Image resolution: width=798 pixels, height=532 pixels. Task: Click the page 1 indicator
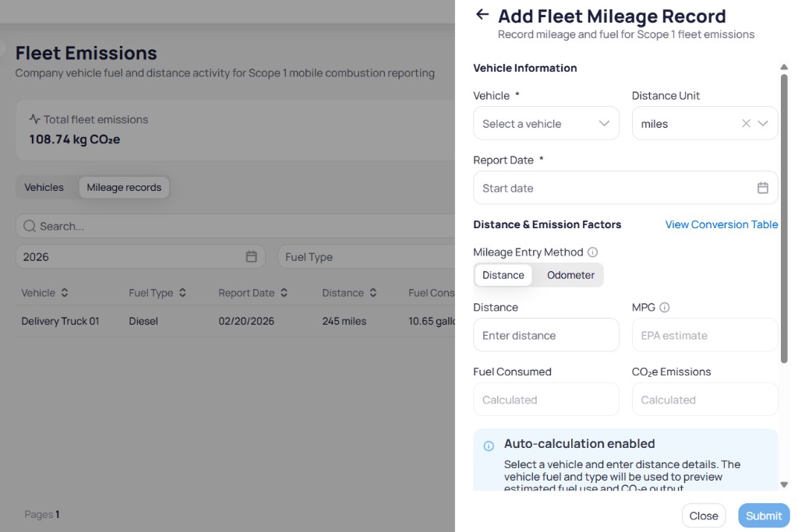[58, 514]
